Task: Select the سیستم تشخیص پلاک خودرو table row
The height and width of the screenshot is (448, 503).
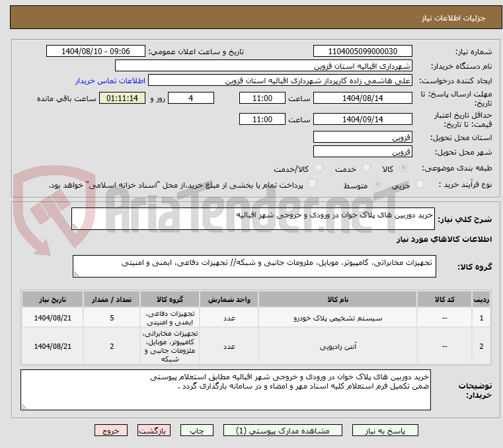Action: click(x=256, y=318)
